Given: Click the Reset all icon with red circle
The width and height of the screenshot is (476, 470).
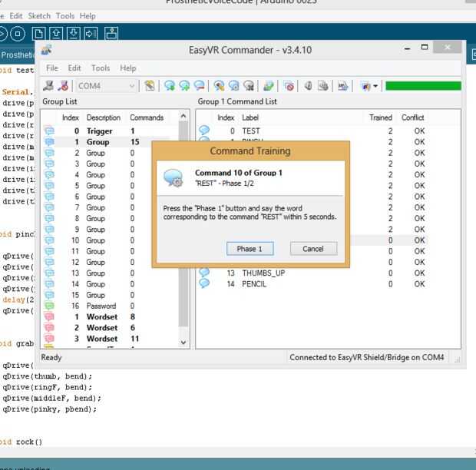Looking at the screenshot, I should 289,86.
